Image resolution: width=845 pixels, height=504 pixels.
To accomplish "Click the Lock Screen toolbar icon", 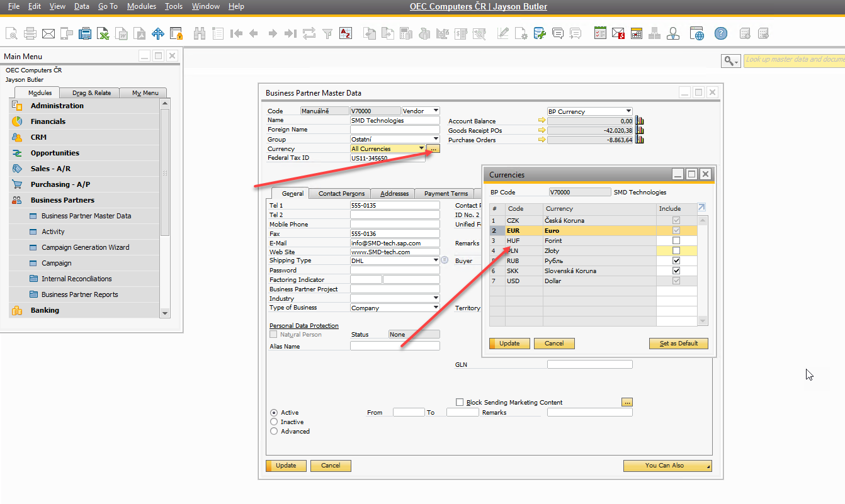I will point(176,33).
